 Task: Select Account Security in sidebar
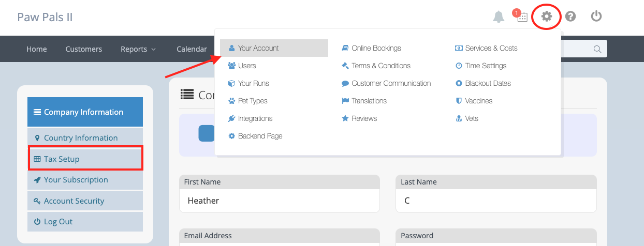pyautogui.click(x=85, y=201)
